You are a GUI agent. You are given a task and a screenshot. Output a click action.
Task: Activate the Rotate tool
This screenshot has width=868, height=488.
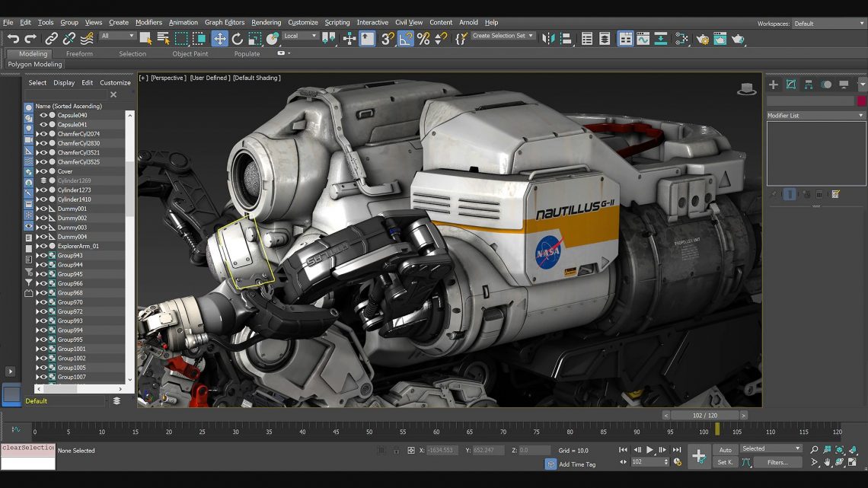tap(238, 39)
